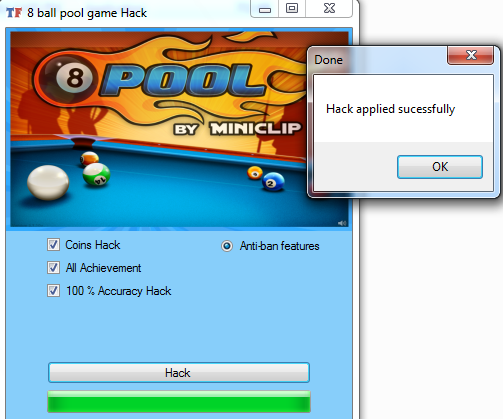Click the Hack button
Image resolution: width=503 pixels, height=419 pixels.
click(179, 373)
